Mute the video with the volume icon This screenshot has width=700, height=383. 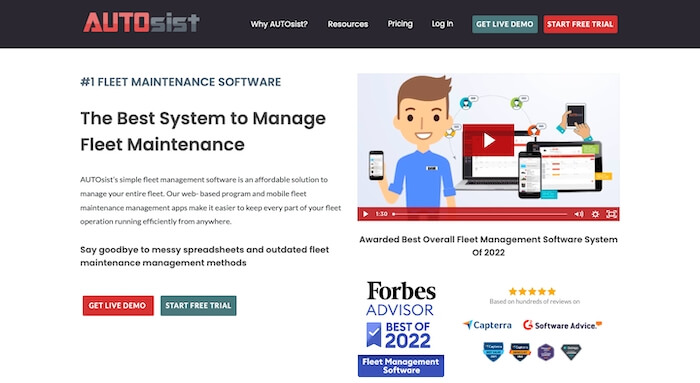coord(579,214)
